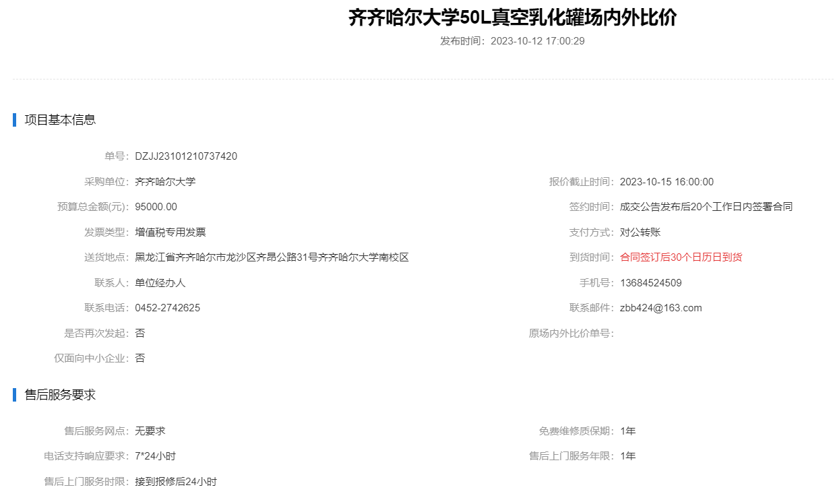Click the contact phone 0452-2742625
Viewport: 835px width, 504px height.
167,308
